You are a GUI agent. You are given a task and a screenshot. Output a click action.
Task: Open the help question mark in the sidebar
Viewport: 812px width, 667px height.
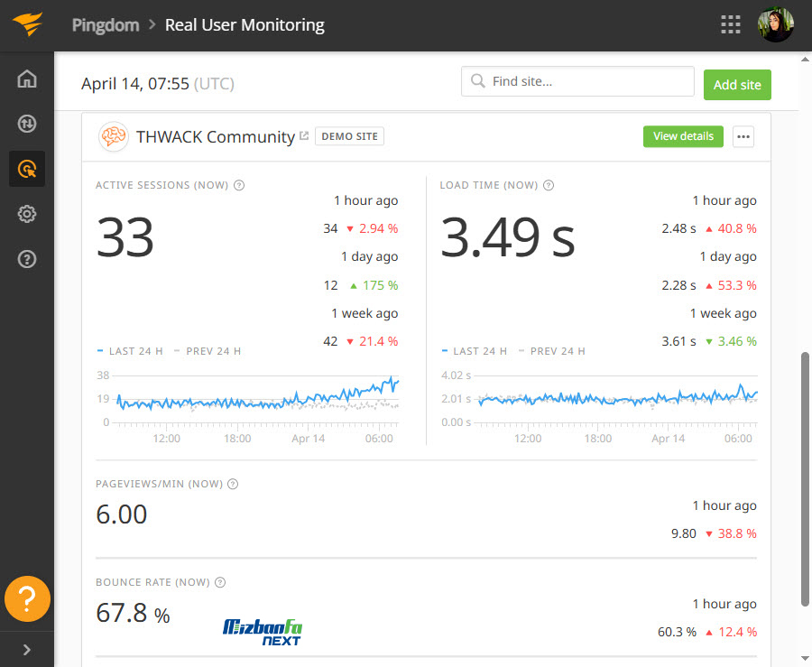pos(27,259)
